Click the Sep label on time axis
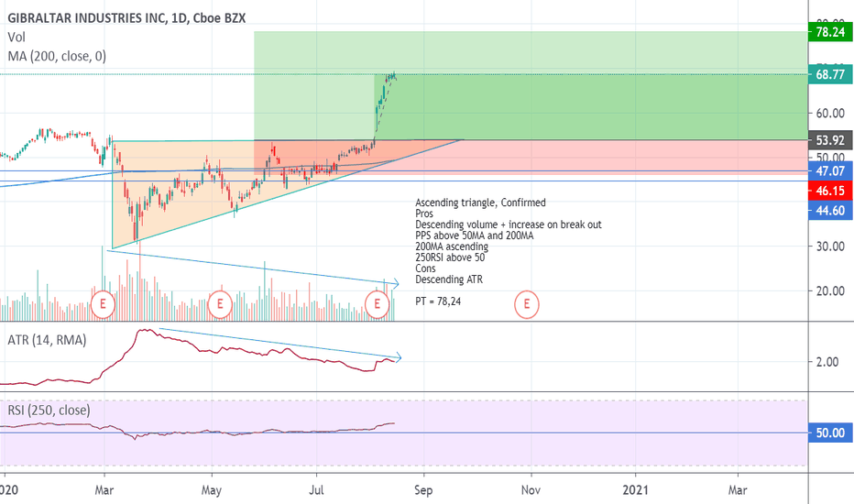This screenshot has width=854, height=504. point(423,490)
